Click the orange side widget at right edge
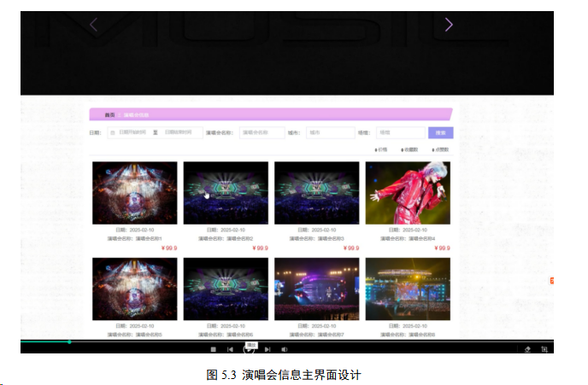 click(x=551, y=281)
